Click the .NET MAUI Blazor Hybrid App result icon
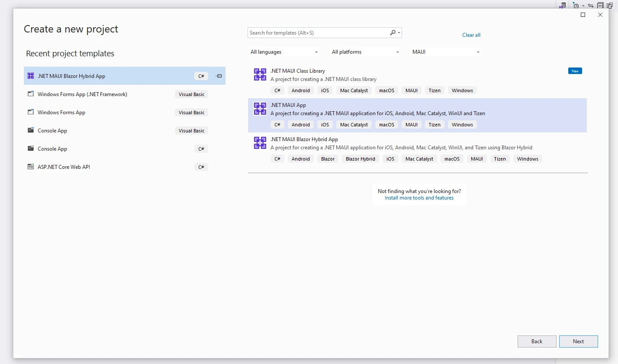This screenshot has height=364, width=618. pyautogui.click(x=260, y=143)
